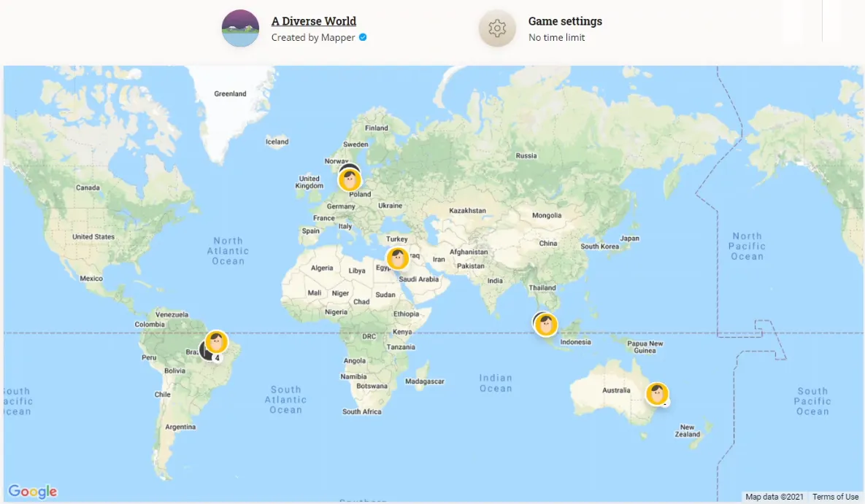Click the North Pacific Ocean label
Viewport: 865px width, 504px height.
[747, 246]
